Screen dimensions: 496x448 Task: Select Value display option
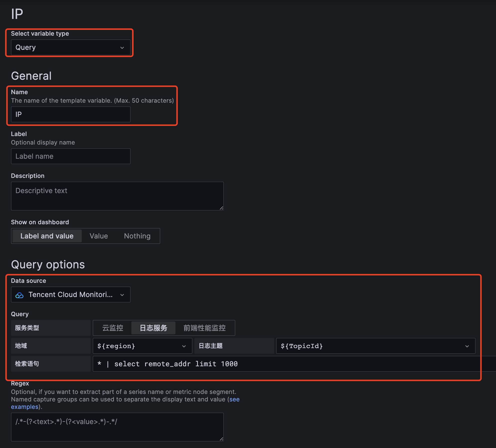(99, 236)
